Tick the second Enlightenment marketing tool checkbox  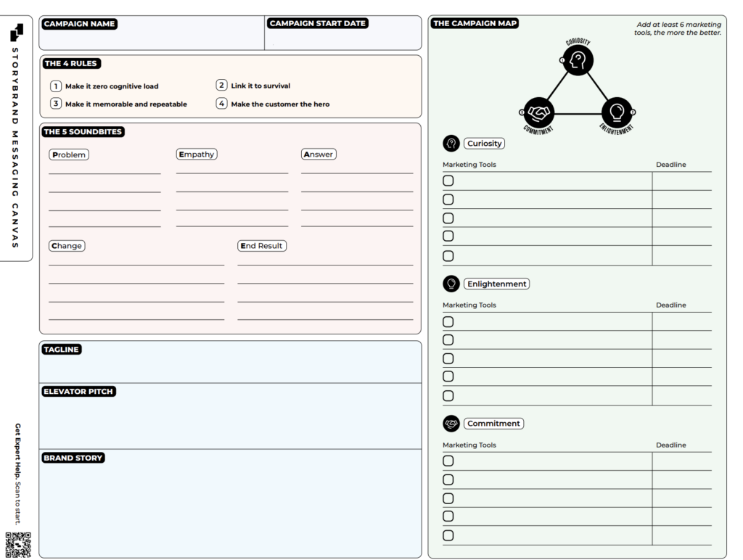click(448, 339)
